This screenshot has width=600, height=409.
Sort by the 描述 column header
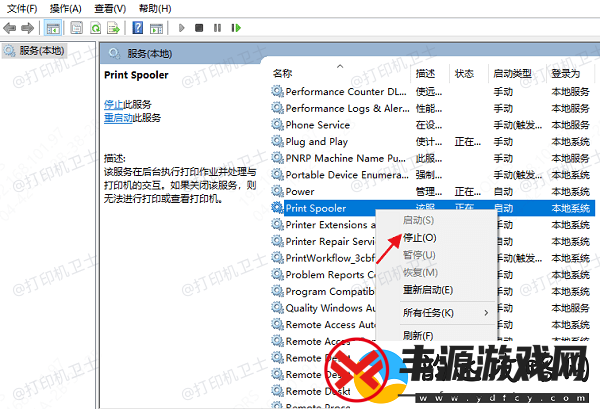[425, 73]
